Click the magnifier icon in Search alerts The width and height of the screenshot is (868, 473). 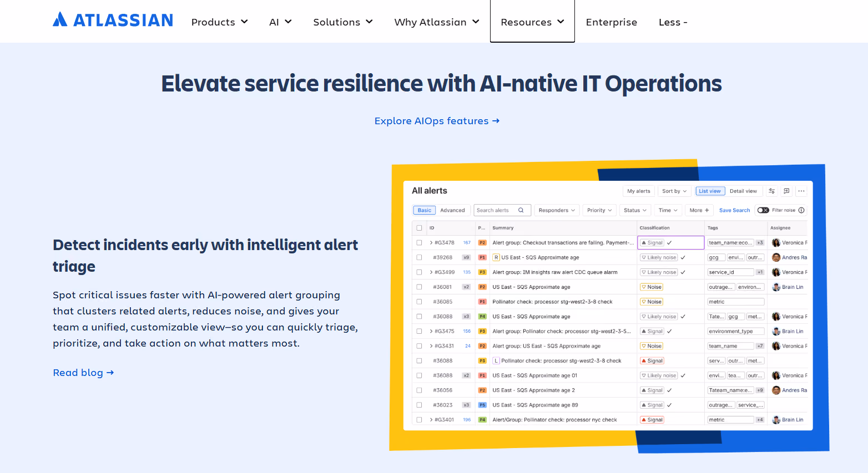pos(521,210)
